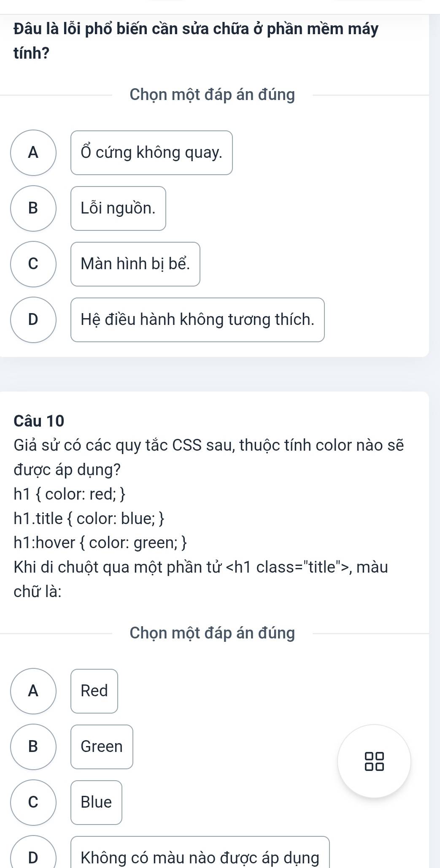The image size is (440, 868).
Task: Select radio C in Câu 10
Action: 33,802
